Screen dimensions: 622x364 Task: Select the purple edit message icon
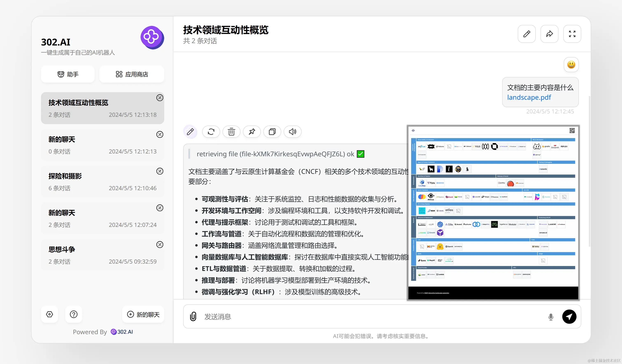coord(190,132)
